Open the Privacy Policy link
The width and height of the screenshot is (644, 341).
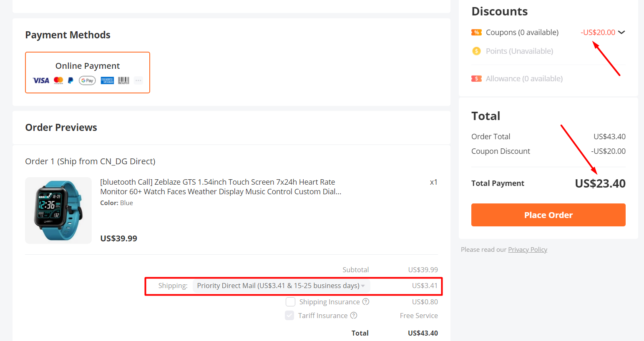pos(528,249)
